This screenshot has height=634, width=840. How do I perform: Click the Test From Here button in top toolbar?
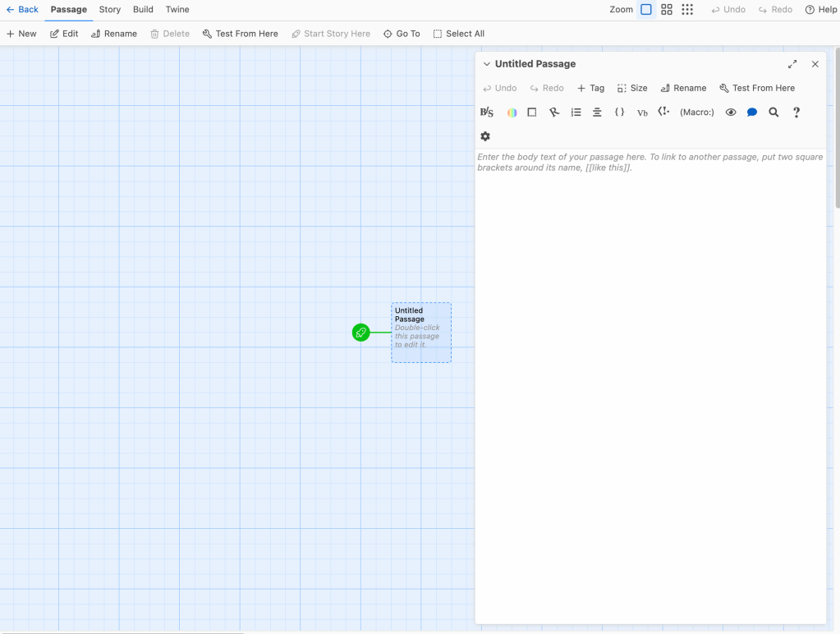pos(240,34)
